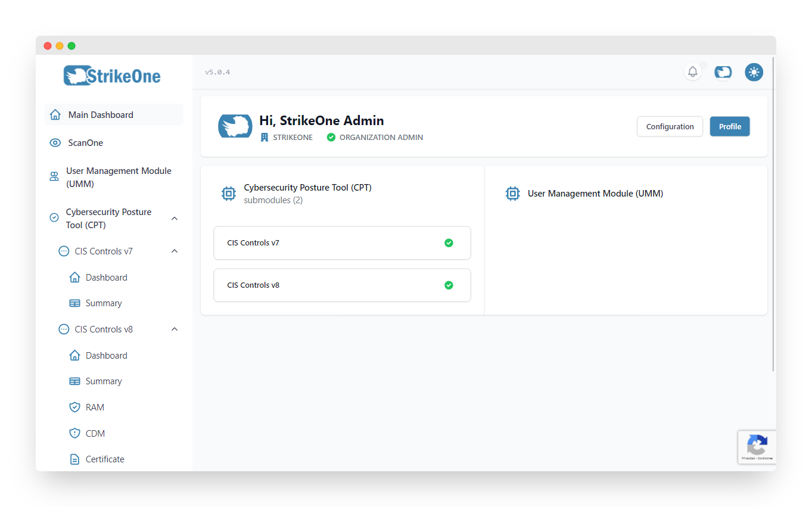Click the User Management Module users icon
This screenshot has height=507, width=812.
click(54, 176)
